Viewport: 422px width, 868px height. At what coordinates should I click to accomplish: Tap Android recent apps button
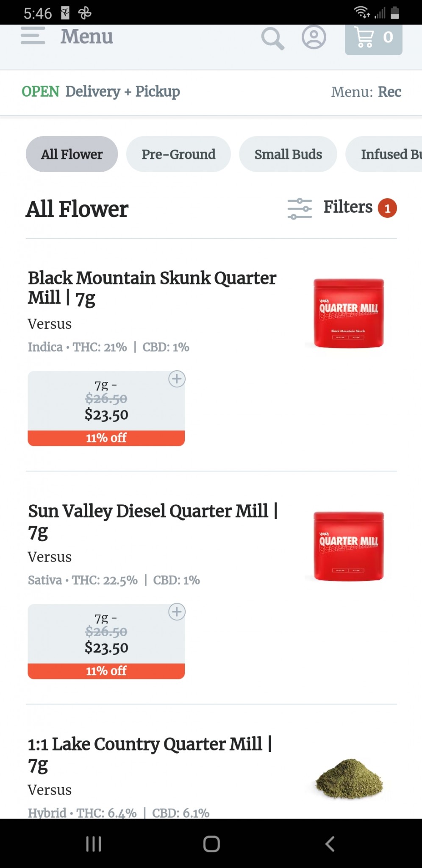93,843
